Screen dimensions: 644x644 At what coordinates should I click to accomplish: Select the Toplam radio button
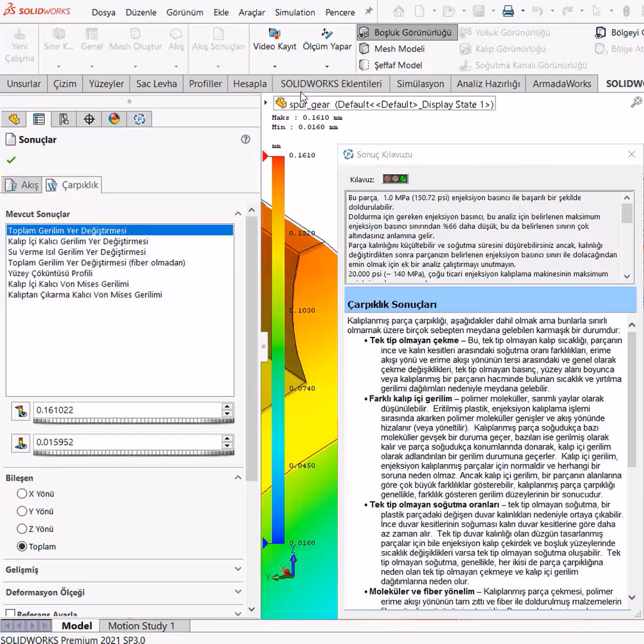[x=22, y=547]
